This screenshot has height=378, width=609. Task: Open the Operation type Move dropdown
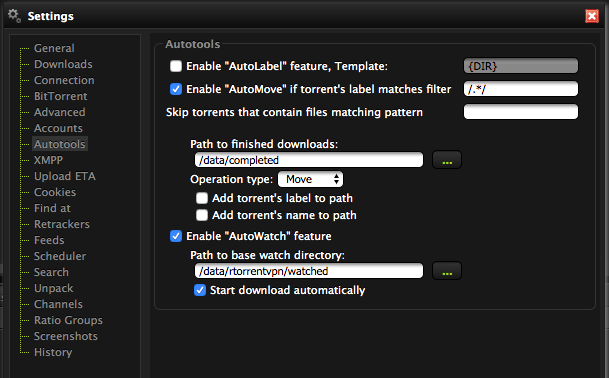310,179
